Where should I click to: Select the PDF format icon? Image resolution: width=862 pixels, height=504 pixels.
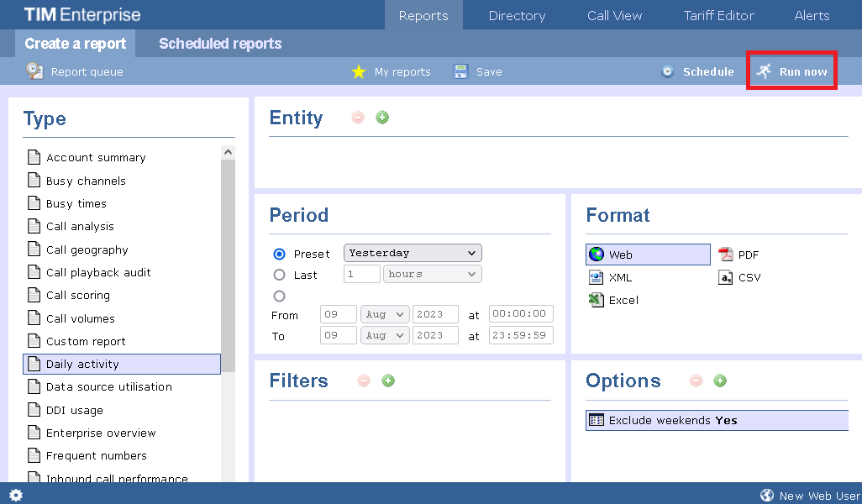click(x=725, y=255)
